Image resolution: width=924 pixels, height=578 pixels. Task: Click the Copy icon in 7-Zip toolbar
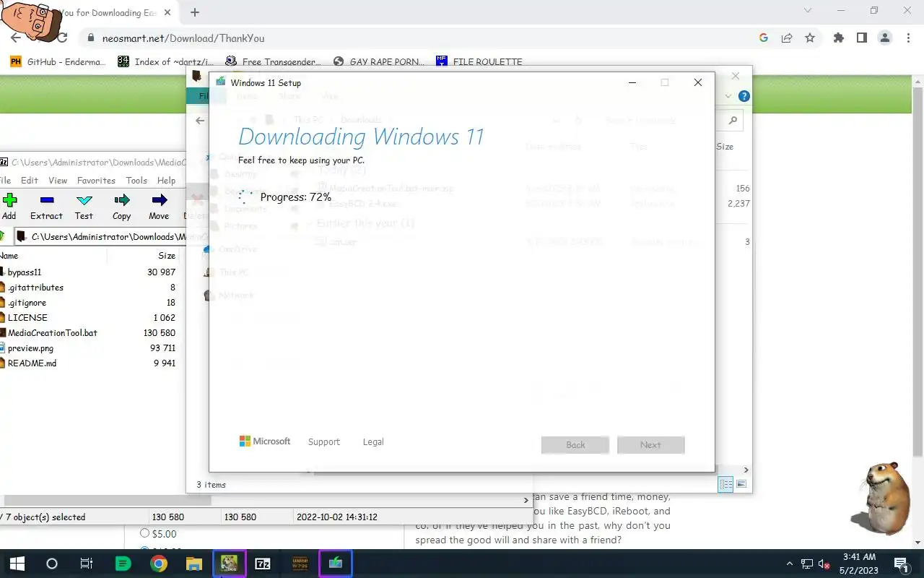[x=121, y=206]
